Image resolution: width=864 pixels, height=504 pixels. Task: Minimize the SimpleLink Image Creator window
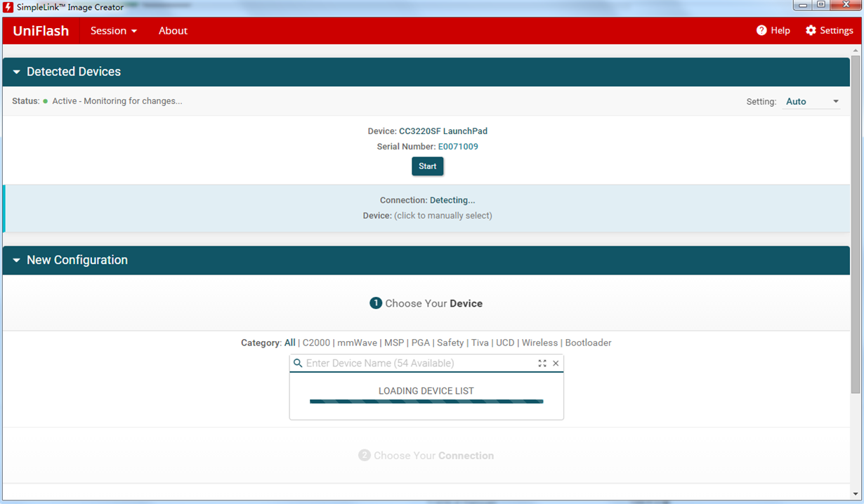pos(802,5)
